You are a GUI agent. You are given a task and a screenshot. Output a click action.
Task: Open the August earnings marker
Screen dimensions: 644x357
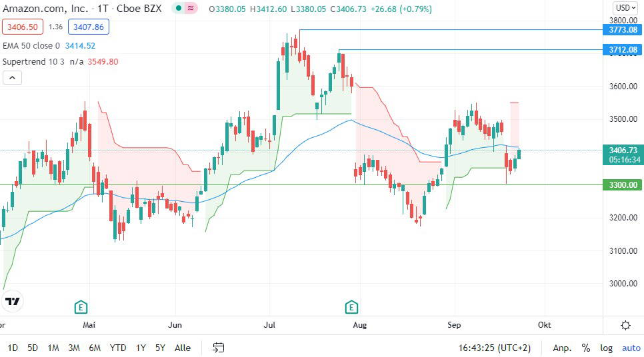351,307
